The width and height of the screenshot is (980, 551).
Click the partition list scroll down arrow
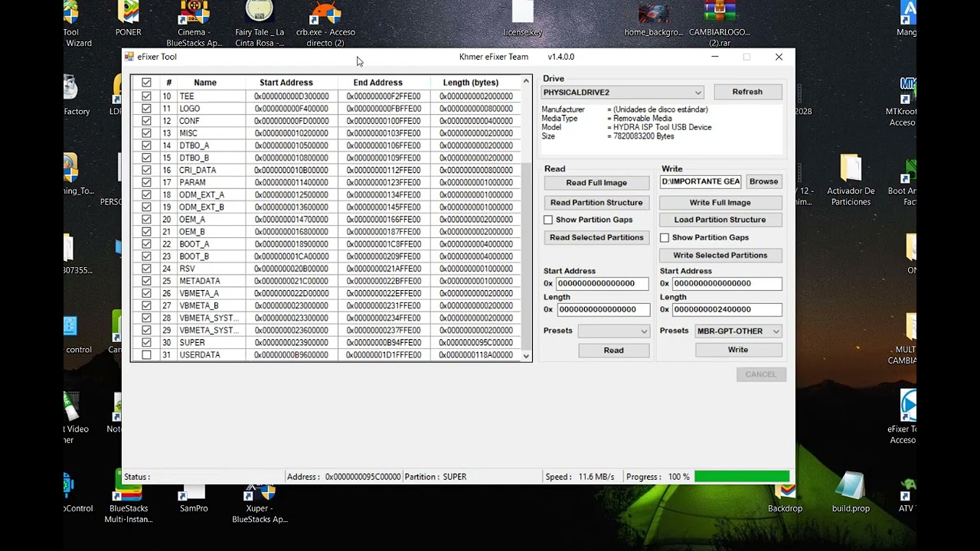tap(526, 356)
